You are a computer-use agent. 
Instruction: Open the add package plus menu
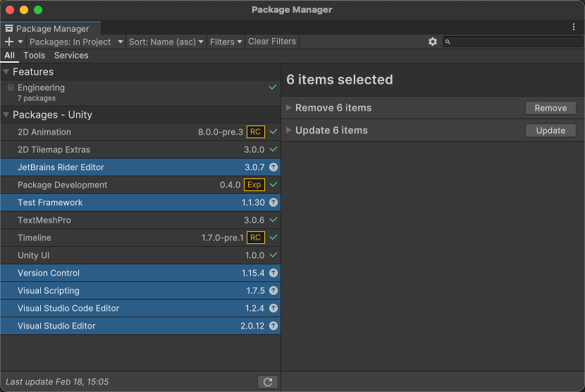[13, 42]
